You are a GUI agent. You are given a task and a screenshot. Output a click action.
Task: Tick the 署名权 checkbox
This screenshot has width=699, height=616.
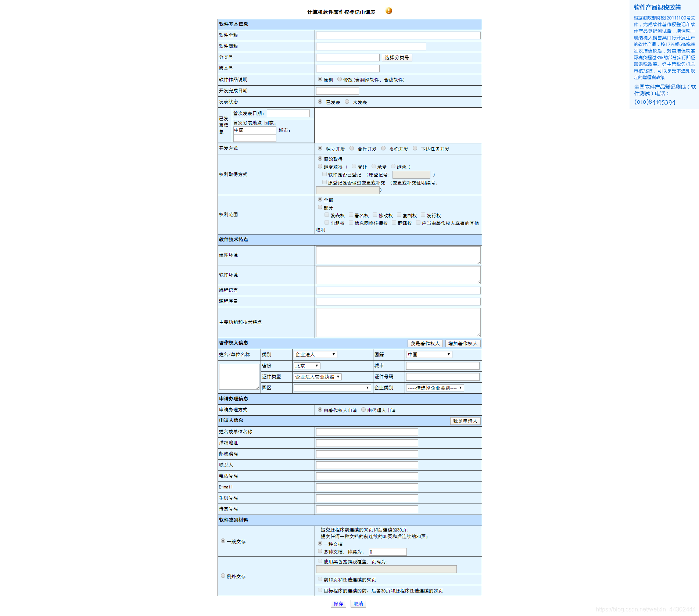(351, 215)
